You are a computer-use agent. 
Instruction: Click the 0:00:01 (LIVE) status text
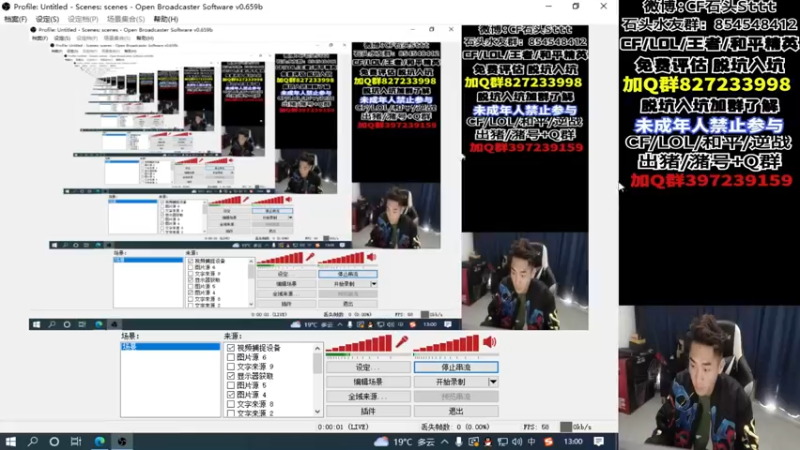click(x=343, y=427)
